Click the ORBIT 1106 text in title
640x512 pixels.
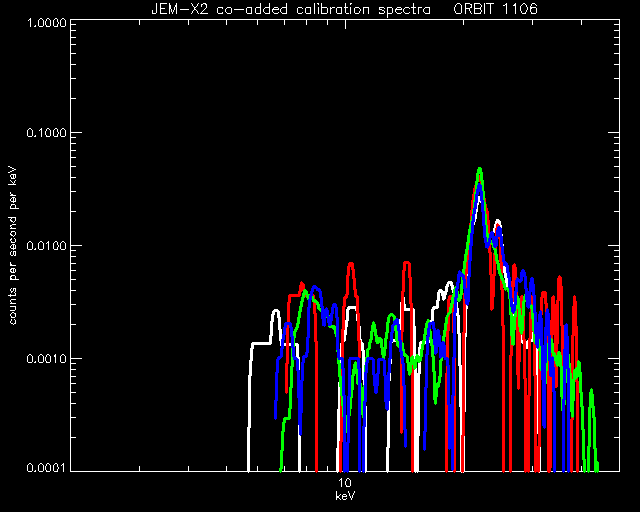(x=496, y=9)
